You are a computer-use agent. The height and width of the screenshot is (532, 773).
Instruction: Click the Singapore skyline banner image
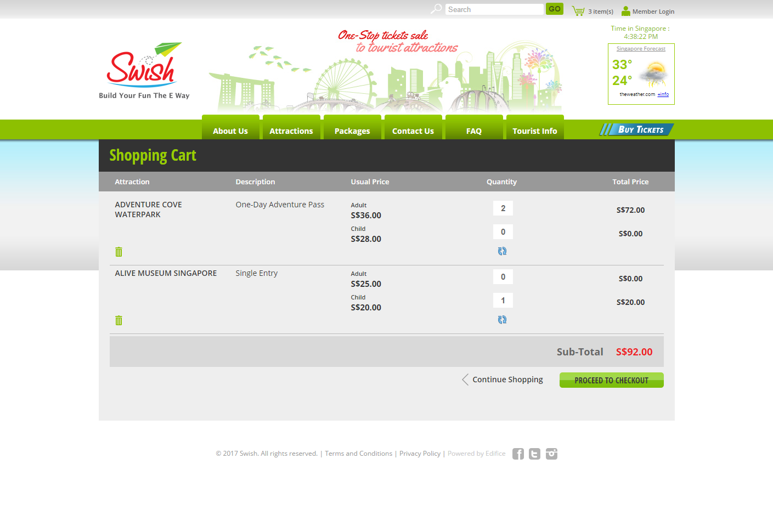386,71
